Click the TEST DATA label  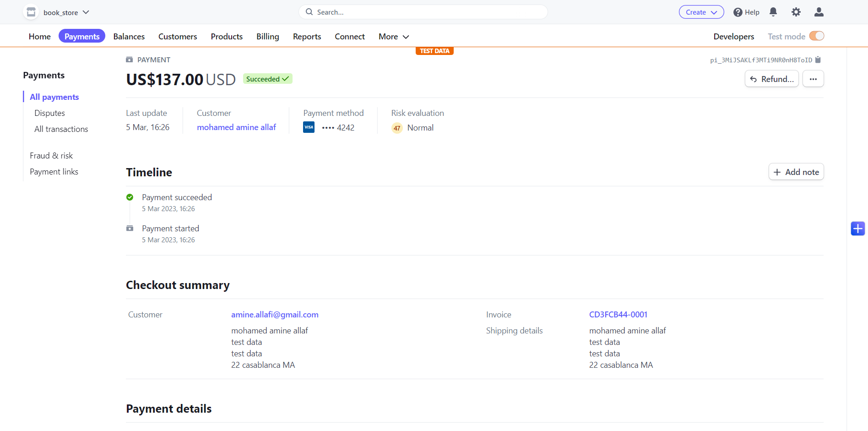pos(434,51)
